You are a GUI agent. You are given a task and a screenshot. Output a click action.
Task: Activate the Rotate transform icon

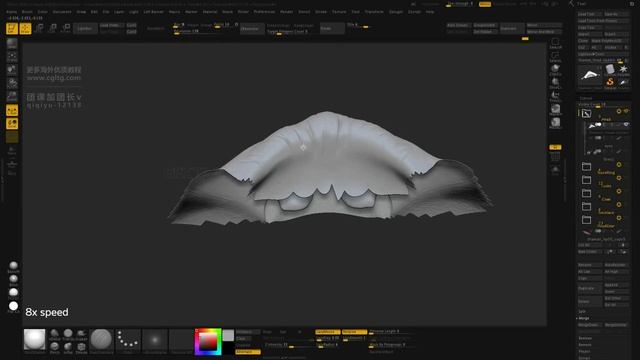click(65, 28)
